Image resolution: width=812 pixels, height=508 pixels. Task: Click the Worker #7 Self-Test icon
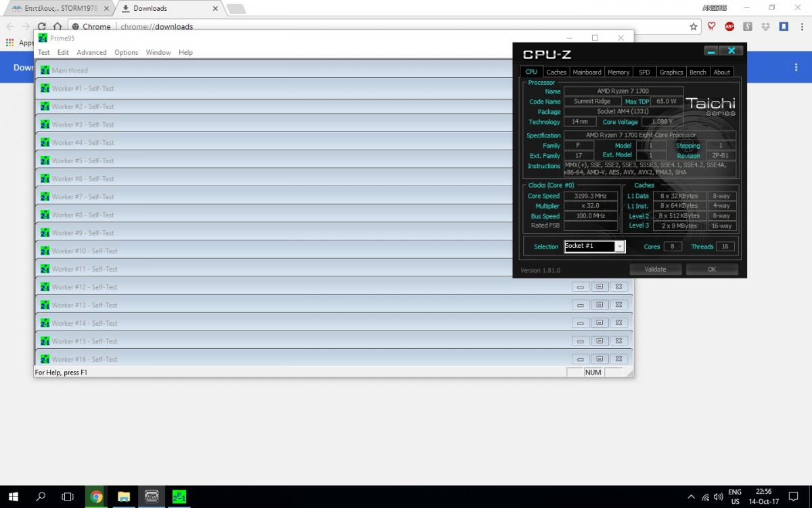45,196
